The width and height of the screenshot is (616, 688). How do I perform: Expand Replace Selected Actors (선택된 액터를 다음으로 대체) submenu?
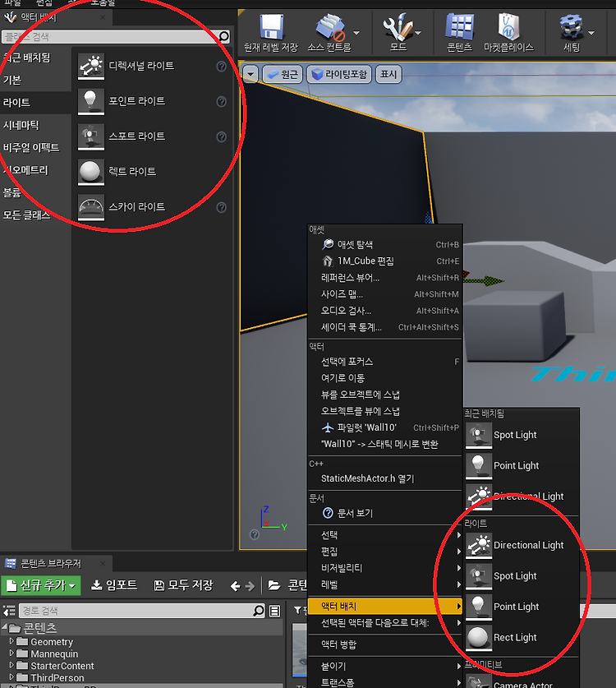click(385, 622)
